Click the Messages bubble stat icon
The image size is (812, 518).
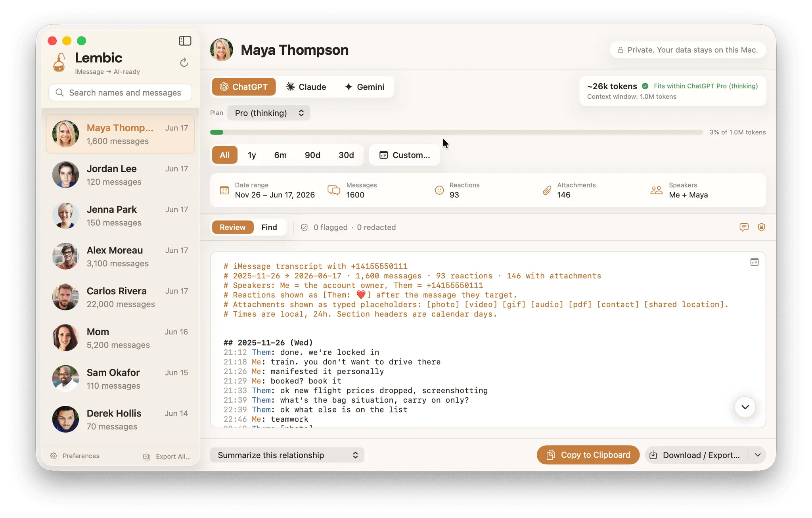click(334, 190)
